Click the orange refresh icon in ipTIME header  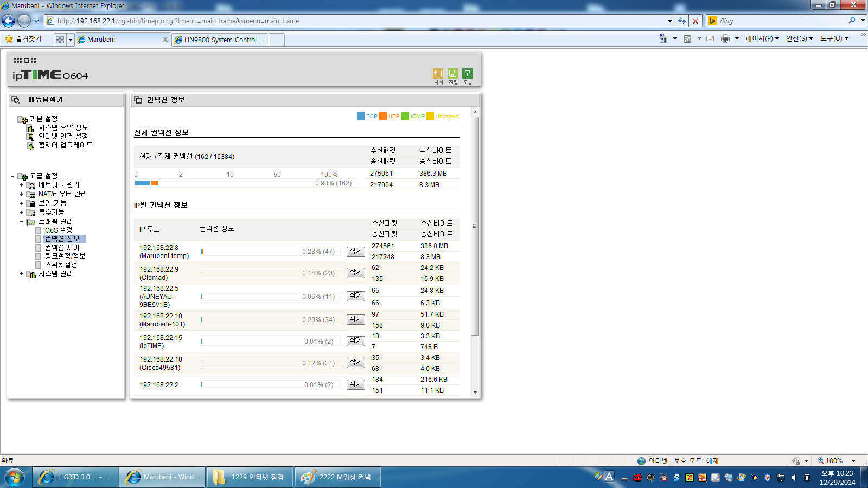(438, 73)
